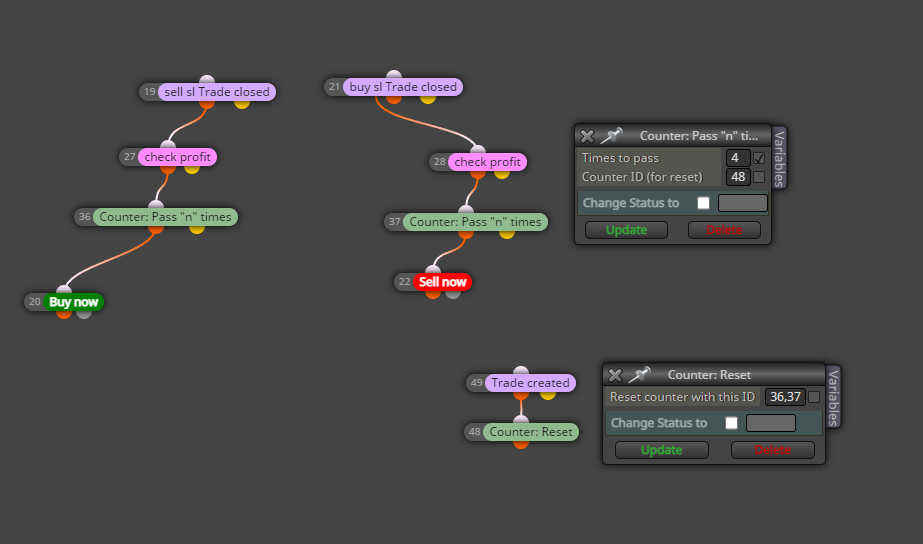Select node 21 buy sl Trade closed

[403, 87]
